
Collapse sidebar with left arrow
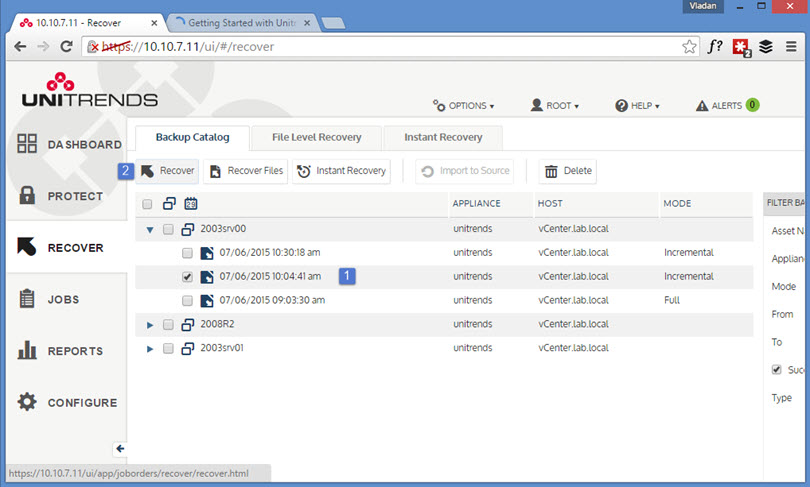(120, 448)
